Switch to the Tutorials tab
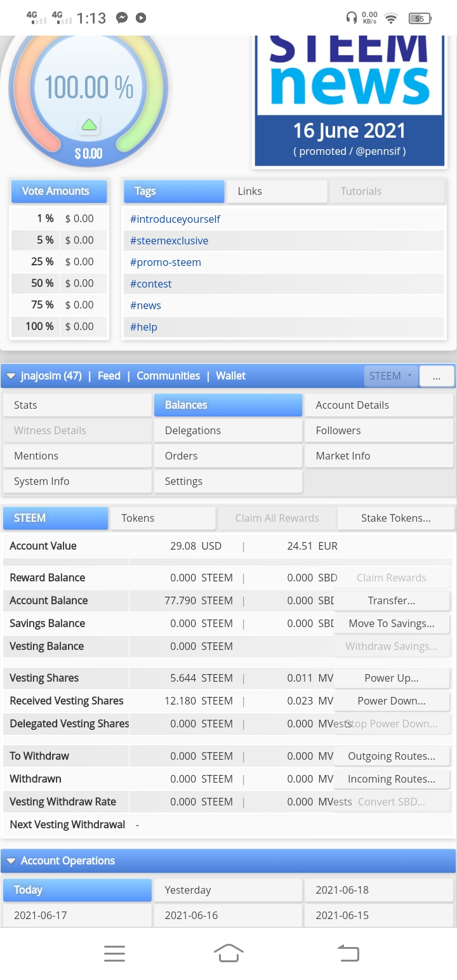 tap(387, 191)
